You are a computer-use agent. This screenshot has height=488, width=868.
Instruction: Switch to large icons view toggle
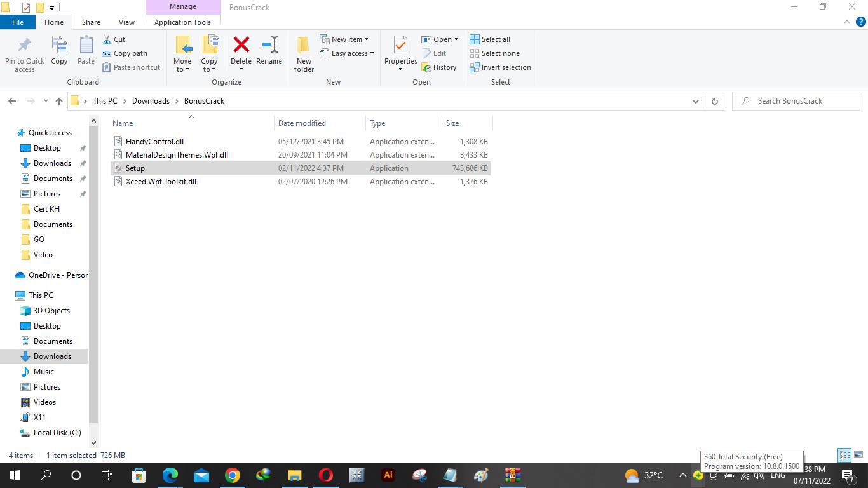pos(857,455)
